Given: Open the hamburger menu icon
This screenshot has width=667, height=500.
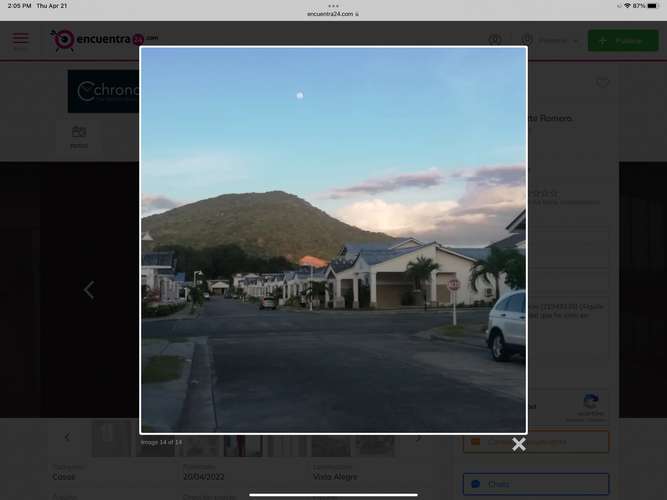Looking at the screenshot, I should 20,39.
